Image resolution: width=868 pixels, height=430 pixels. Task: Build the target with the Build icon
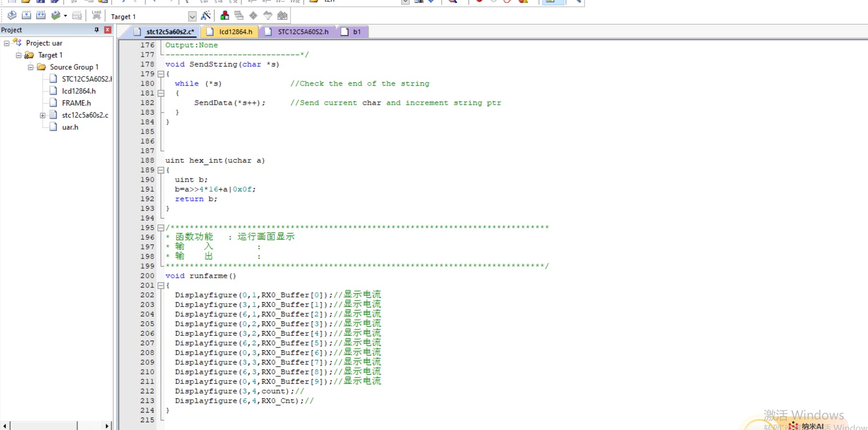pos(26,16)
